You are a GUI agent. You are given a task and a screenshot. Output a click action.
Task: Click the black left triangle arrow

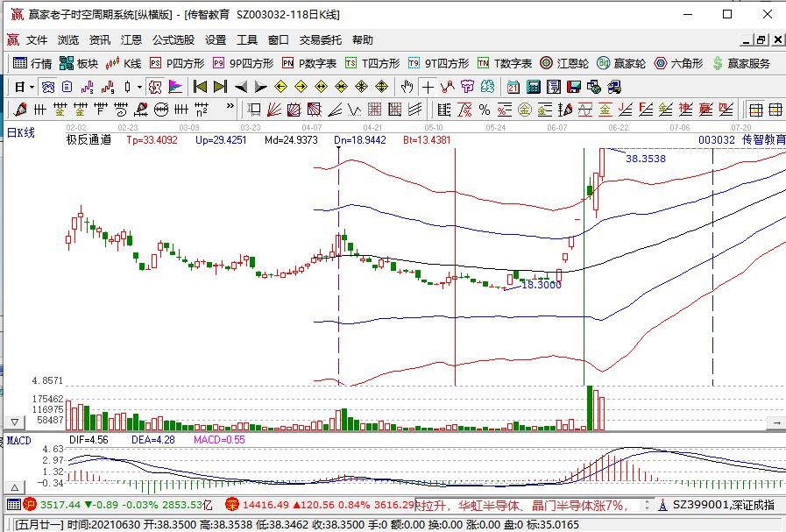click(x=241, y=88)
